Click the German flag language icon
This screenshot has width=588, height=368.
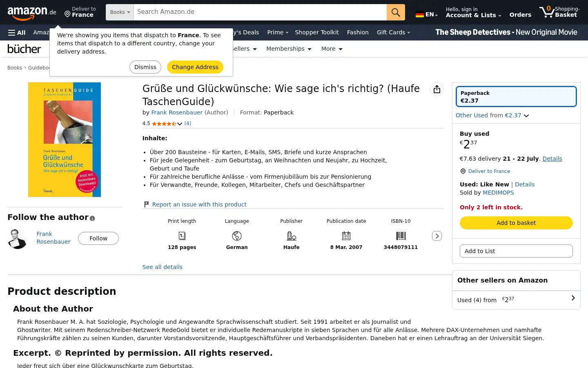[419, 14]
